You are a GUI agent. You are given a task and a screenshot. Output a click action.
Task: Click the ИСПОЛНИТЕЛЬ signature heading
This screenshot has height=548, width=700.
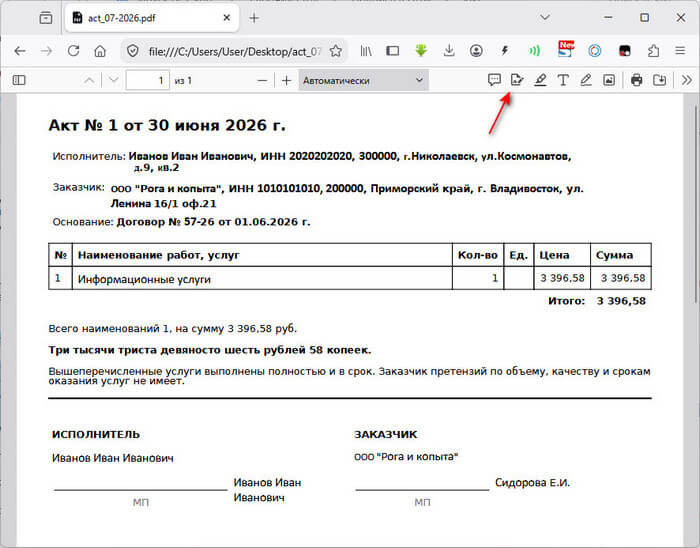click(96, 434)
